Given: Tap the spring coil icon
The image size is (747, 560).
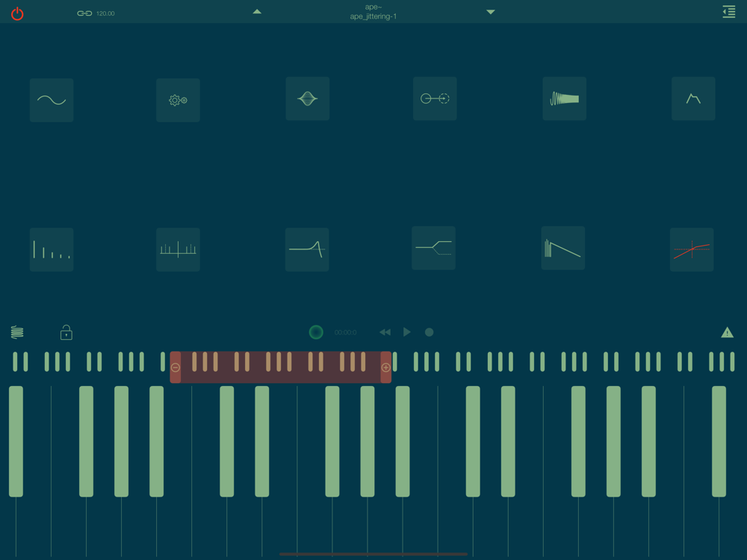Looking at the screenshot, I should [17, 332].
